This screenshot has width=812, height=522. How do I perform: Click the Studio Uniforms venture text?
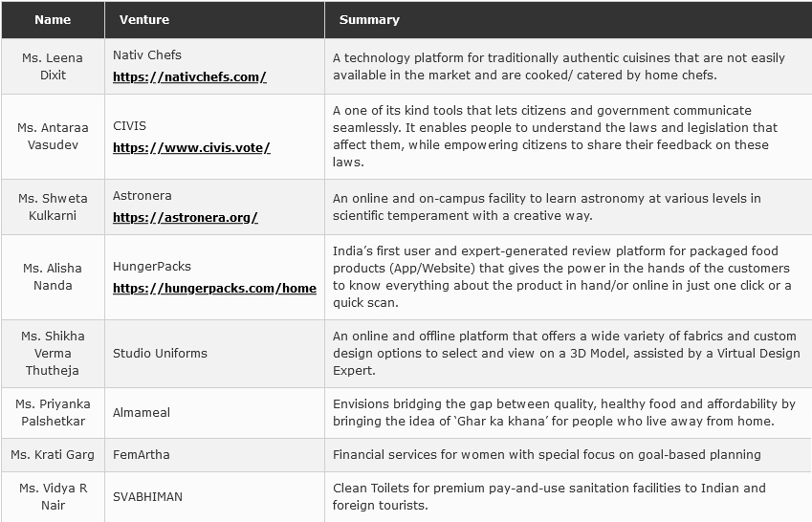(160, 354)
